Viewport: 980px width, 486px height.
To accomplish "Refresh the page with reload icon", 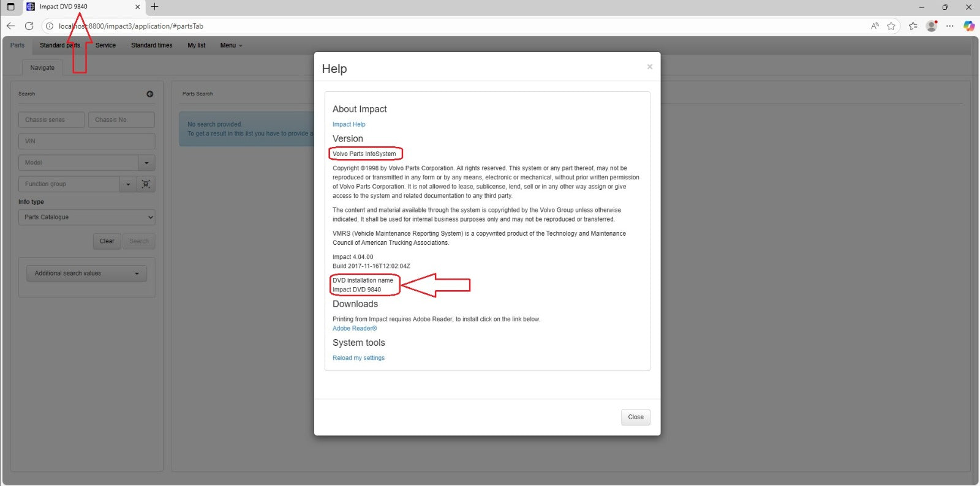I will click(29, 26).
